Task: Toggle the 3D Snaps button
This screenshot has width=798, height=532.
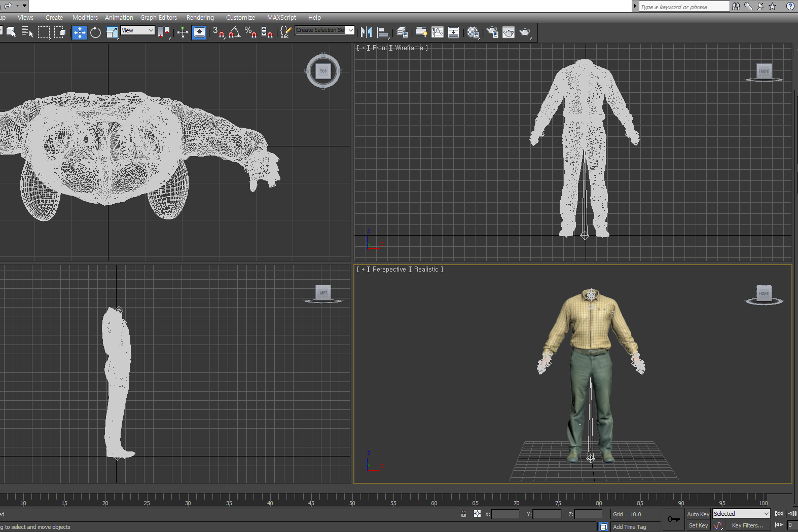Action: coord(218,32)
